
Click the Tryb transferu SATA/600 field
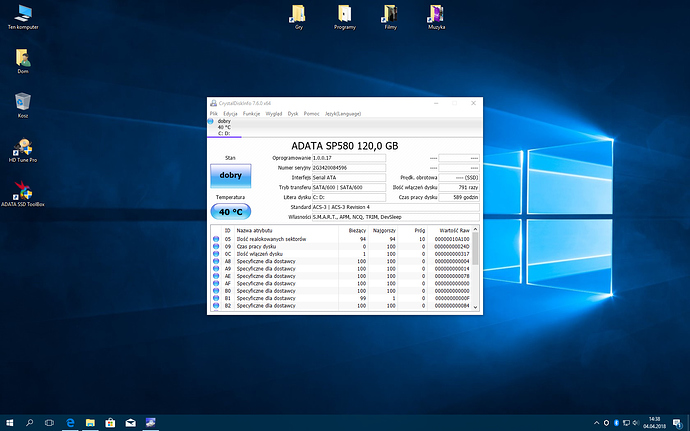click(349, 187)
